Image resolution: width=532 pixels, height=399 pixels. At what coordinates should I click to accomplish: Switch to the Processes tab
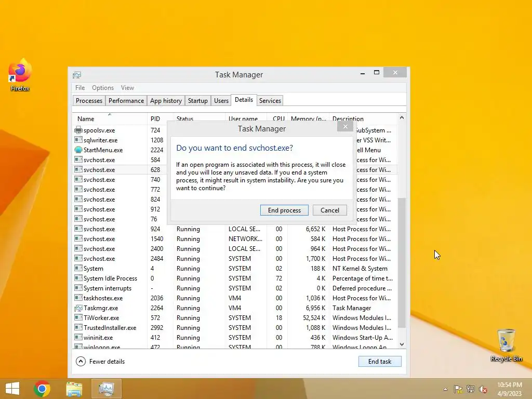[x=89, y=100]
